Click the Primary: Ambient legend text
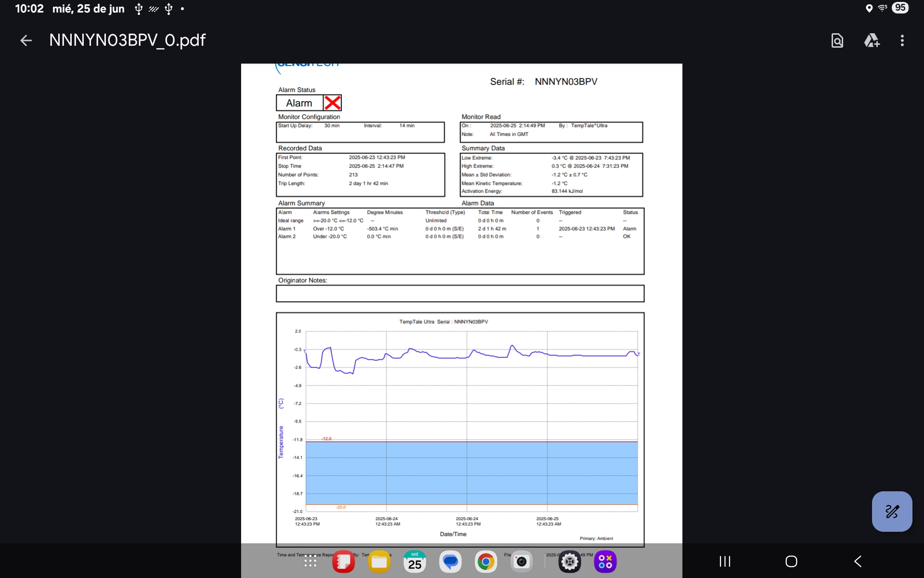The height and width of the screenshot is (578, 924). [x=596, y=539]
